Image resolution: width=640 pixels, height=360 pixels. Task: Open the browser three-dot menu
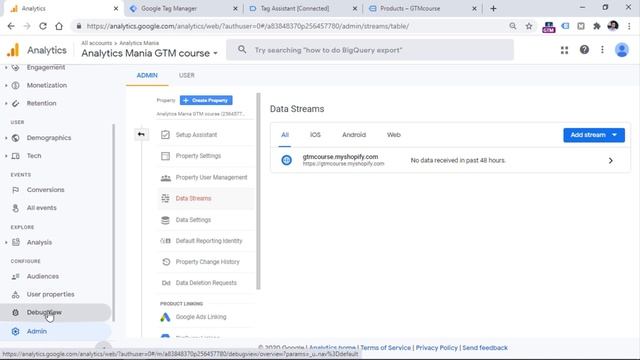(629, 26)
